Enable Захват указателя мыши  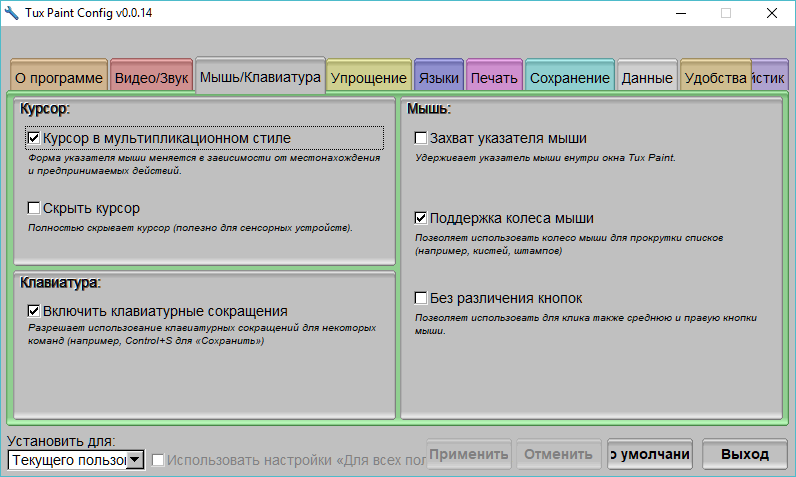(421, 138)
